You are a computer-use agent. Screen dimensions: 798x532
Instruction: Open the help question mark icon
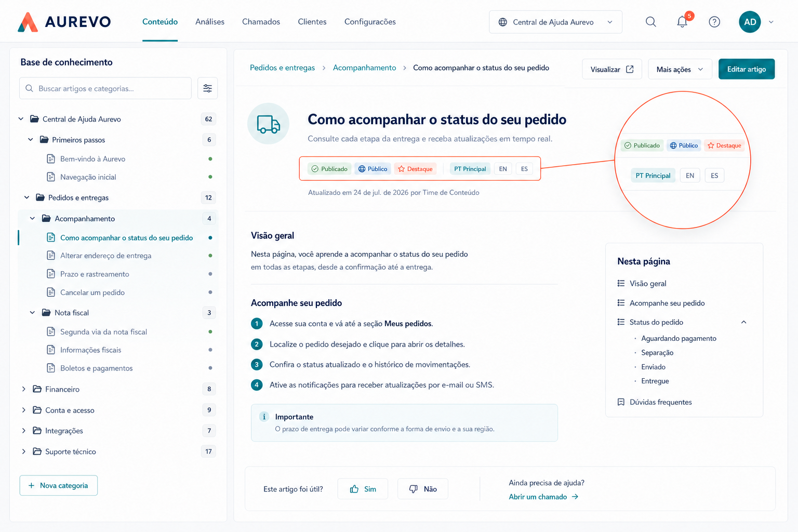(714, 22)
